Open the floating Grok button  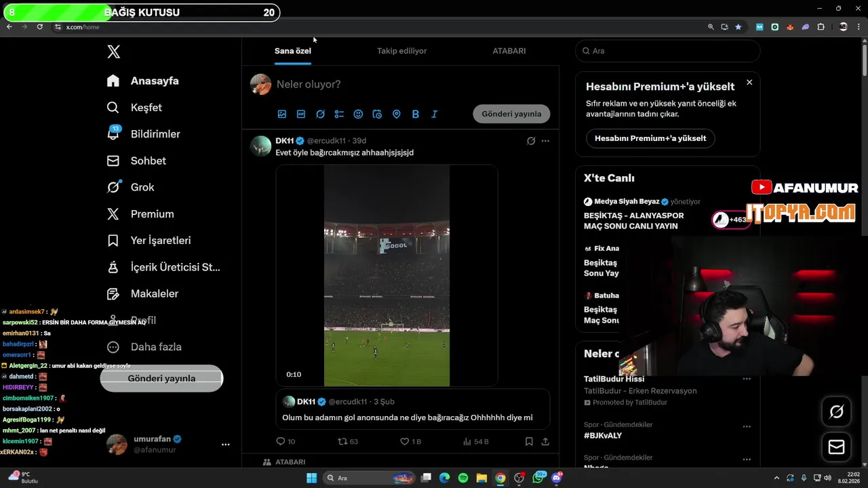tap(836, 411)
